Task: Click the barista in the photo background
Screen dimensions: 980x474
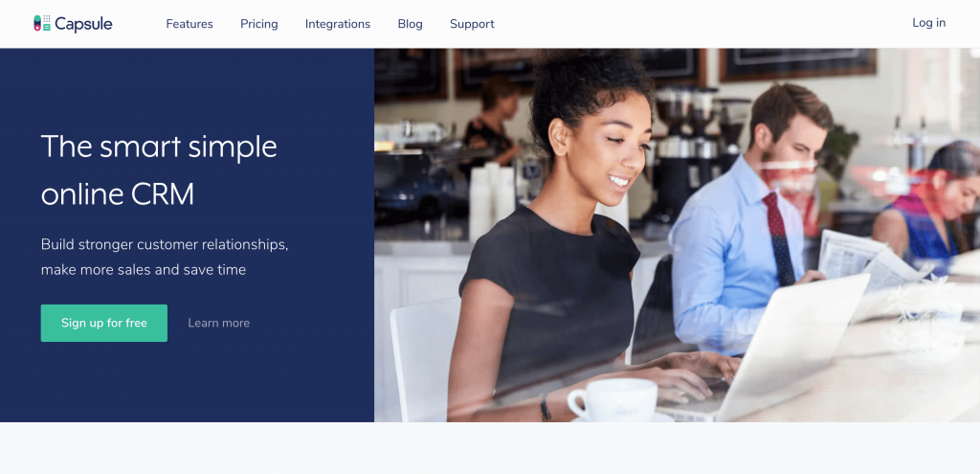Action: [x=496, y=122]
